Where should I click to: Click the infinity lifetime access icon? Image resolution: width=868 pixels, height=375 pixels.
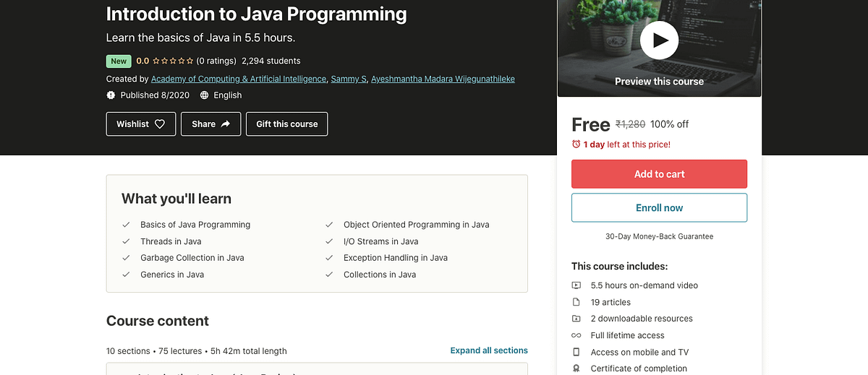576,335
